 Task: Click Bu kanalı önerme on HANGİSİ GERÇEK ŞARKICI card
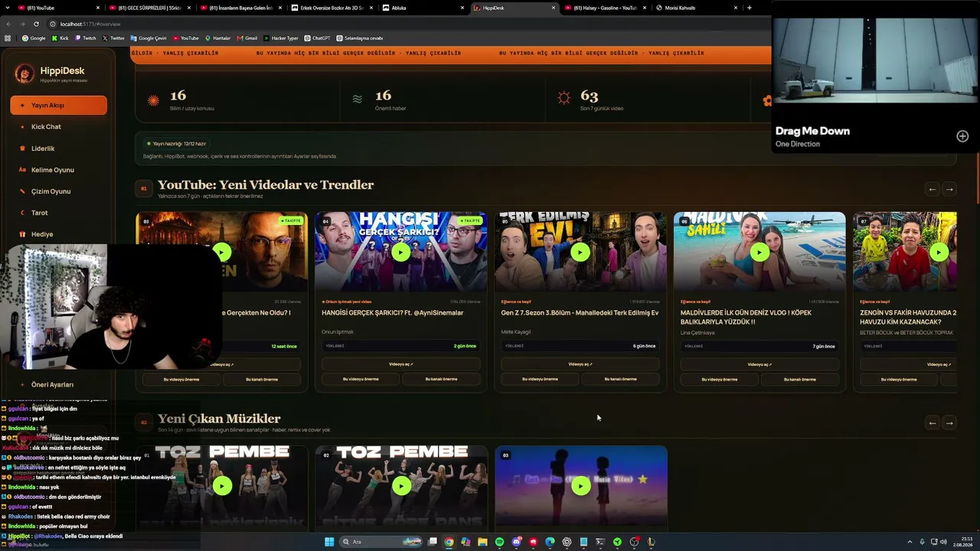point(441,379)
